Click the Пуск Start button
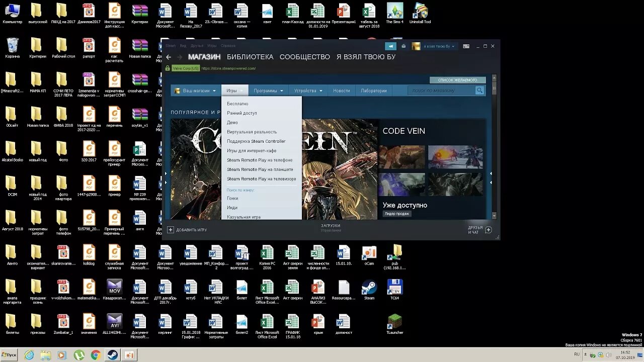Viewport: 644px width, 362px height. coord(9,355)
